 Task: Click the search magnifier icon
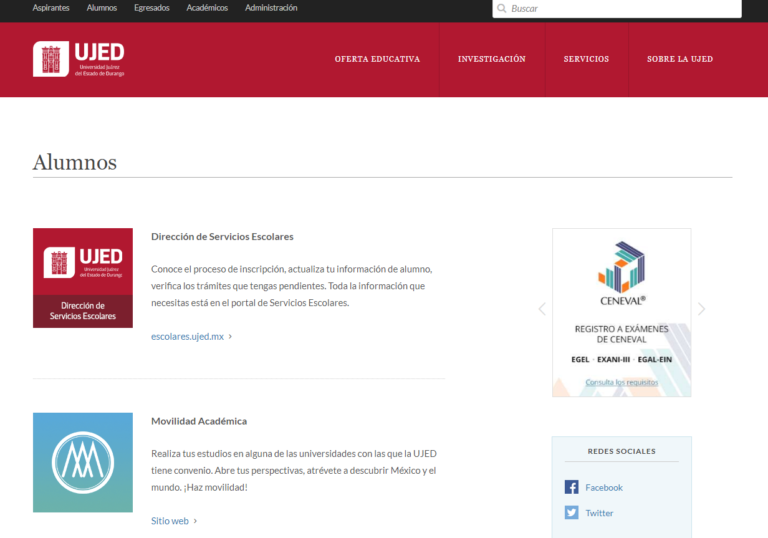501,8
